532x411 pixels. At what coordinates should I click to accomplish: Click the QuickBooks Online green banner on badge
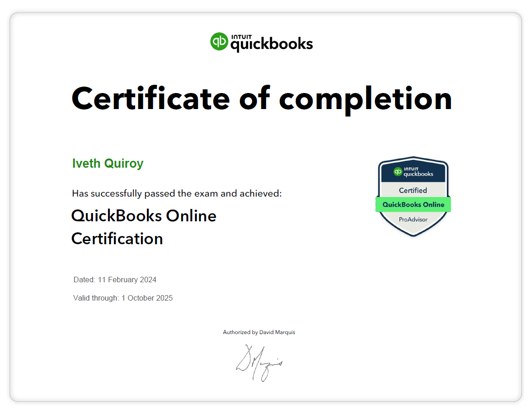pyautogui.click(x=413, y=204)
